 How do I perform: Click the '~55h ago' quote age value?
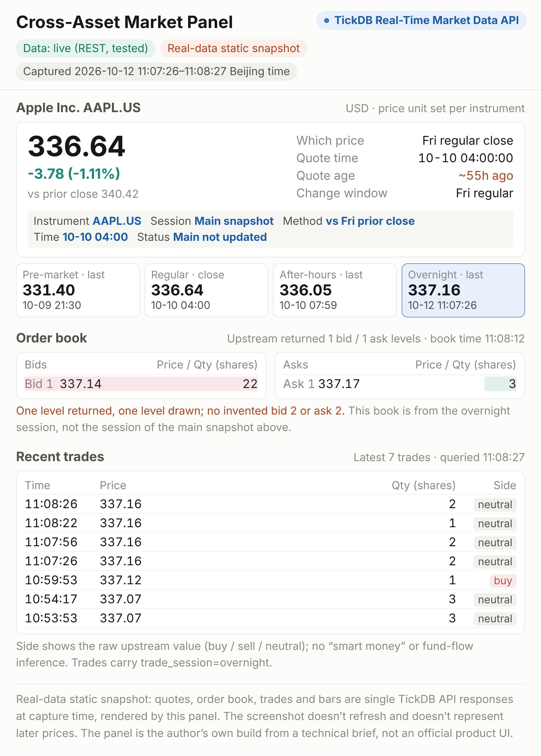coord(486,175)
